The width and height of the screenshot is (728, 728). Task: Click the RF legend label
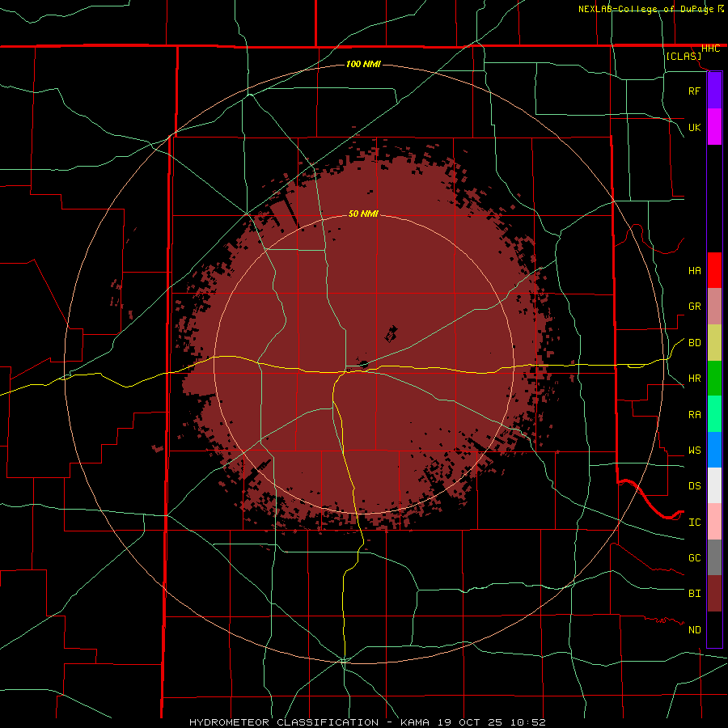694,91
